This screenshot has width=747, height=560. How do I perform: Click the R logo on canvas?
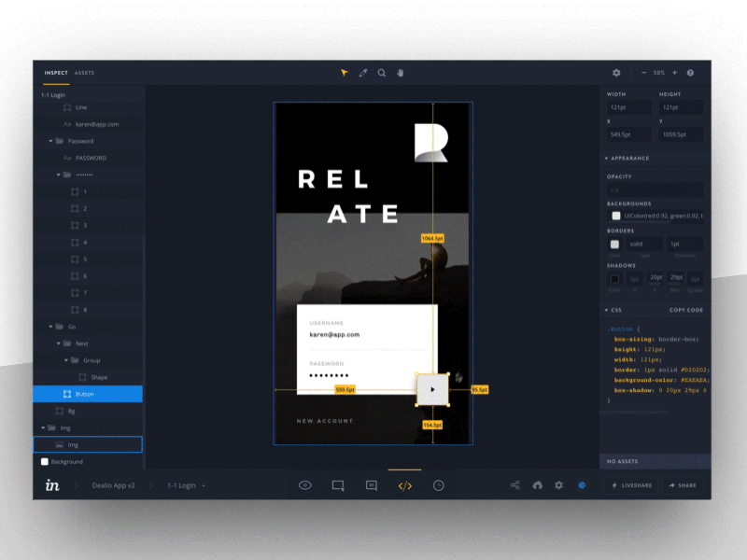(x=431, y=143)
